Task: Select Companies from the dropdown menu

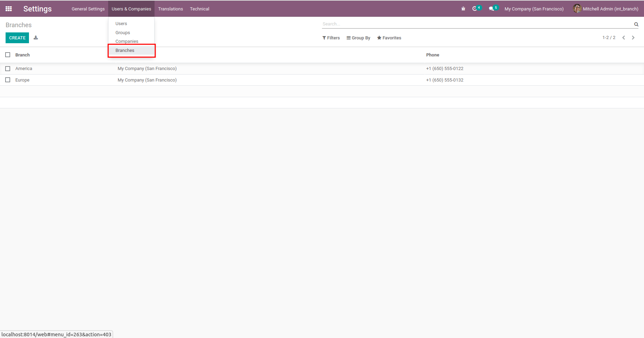Action: pos(127,41)
